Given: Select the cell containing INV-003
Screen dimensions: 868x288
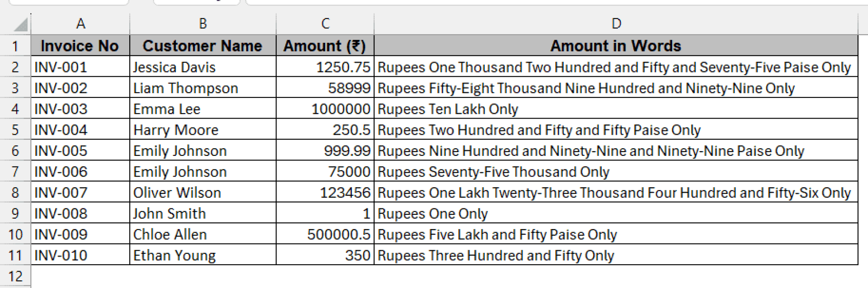Looking at the screenshot, I should [x=81, y=109].
